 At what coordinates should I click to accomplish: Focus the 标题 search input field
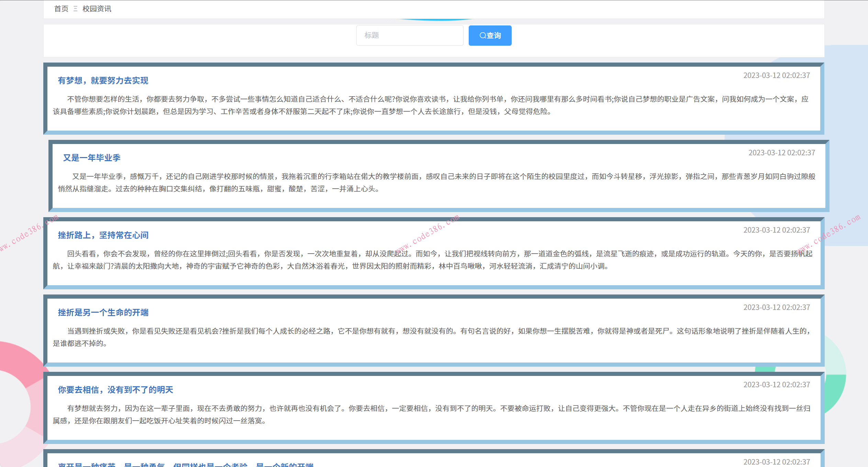click(410, 35)
